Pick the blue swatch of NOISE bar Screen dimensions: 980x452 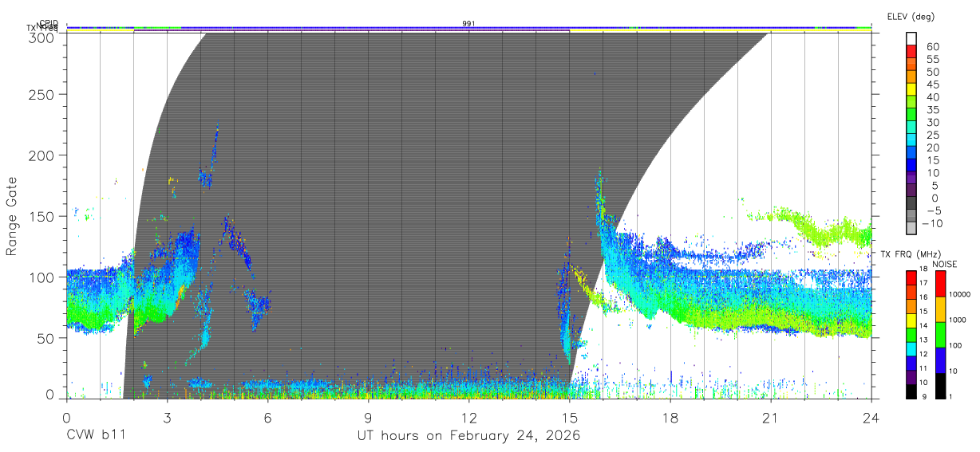pyautogui.click(x=941, y=360)
